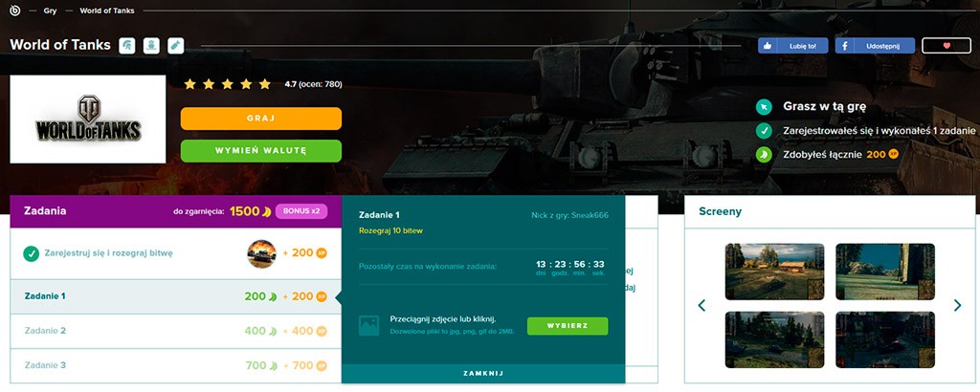Click the rocket category icon beside the title
The width and height of the screenshot is (980, 392).
click(176, 46)
